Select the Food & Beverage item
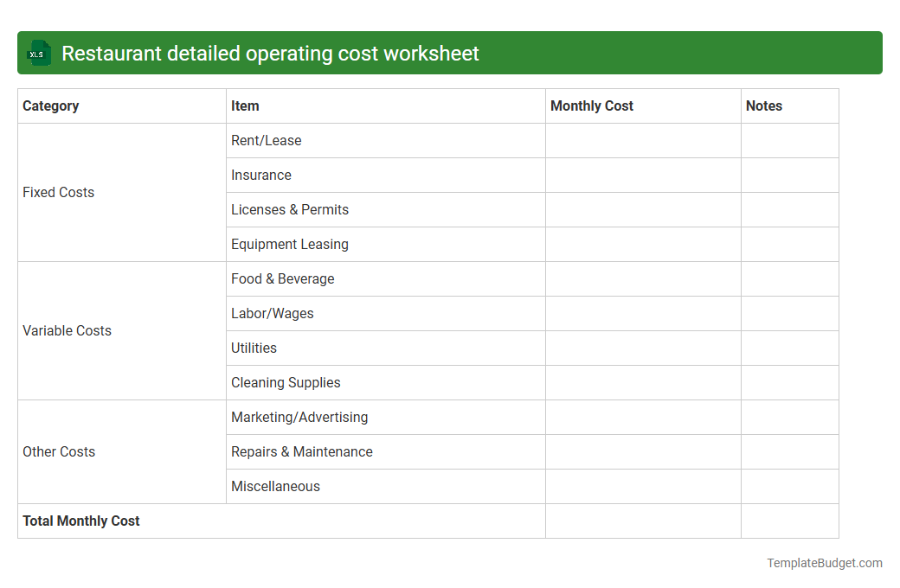900x588 pixels. [x=283, y=278]
